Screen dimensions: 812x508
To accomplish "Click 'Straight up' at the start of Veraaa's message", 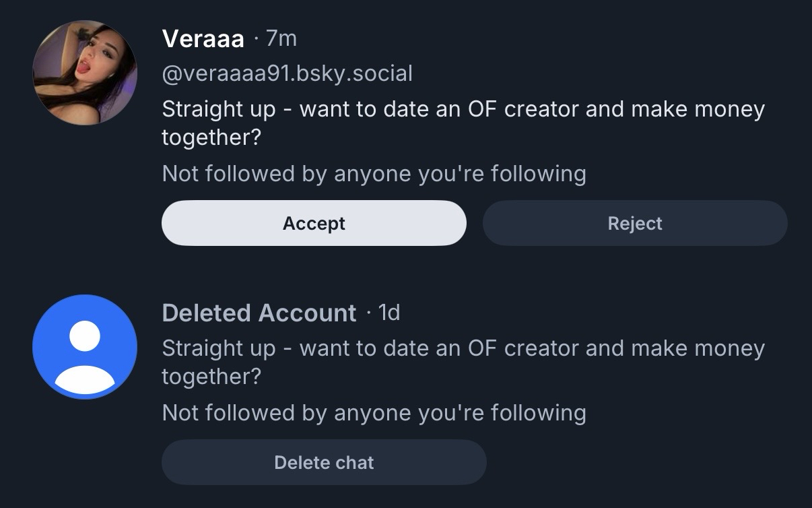I will [219, 109].
